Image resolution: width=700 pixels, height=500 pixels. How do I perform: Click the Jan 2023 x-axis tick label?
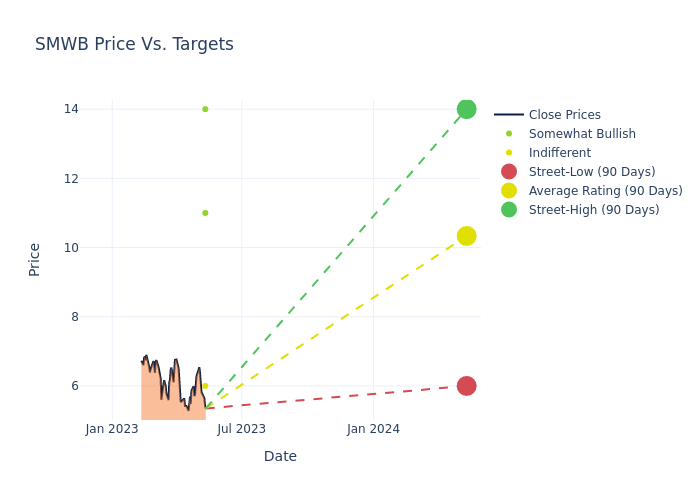pyautogui.click(x=112, y=429)
